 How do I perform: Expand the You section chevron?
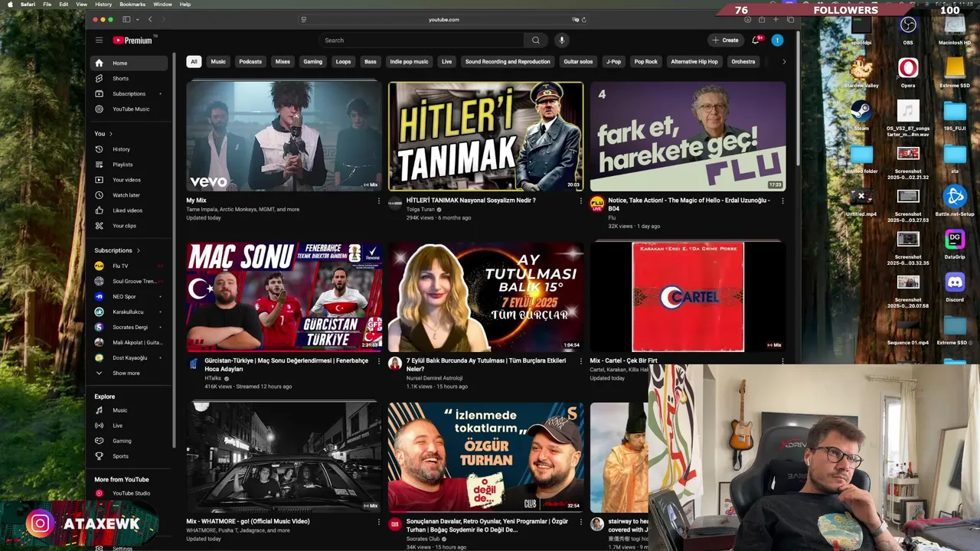[110, 134]
